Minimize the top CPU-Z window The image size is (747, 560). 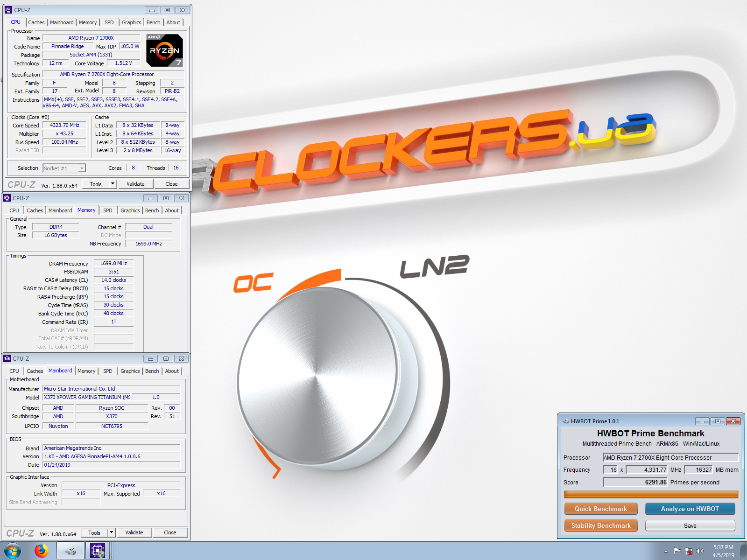[152, 10]
